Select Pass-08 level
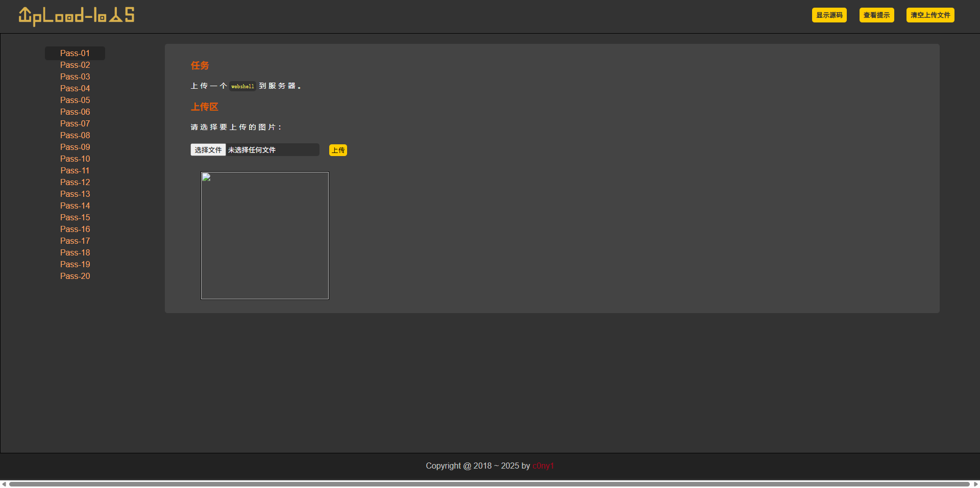 click(75, 135)
